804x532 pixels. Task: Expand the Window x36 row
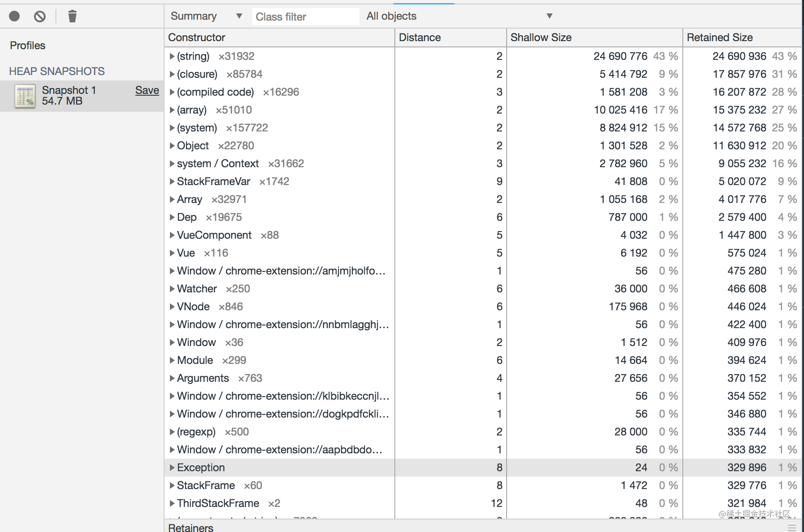pyautogui.click(x=172, y=342)
